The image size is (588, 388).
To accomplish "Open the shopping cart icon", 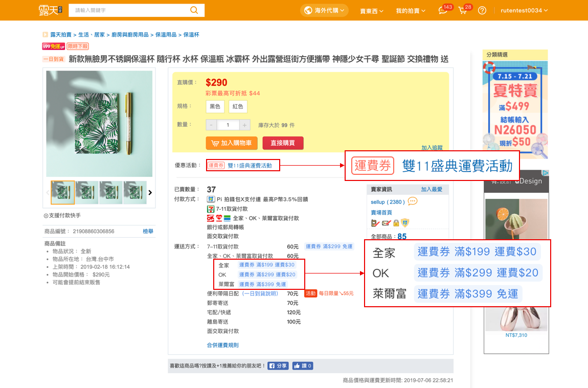I will 463,11.
